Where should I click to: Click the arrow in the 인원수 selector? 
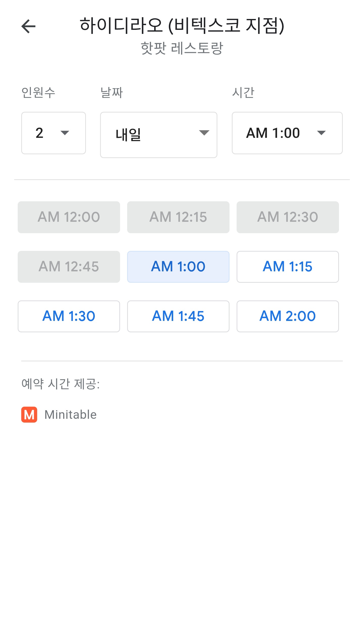tap(65, 133)
